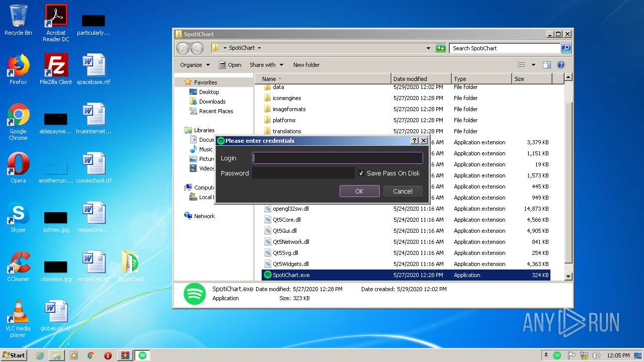
Task: Click in Search SpotiChart box
Action: pos(505,48)
